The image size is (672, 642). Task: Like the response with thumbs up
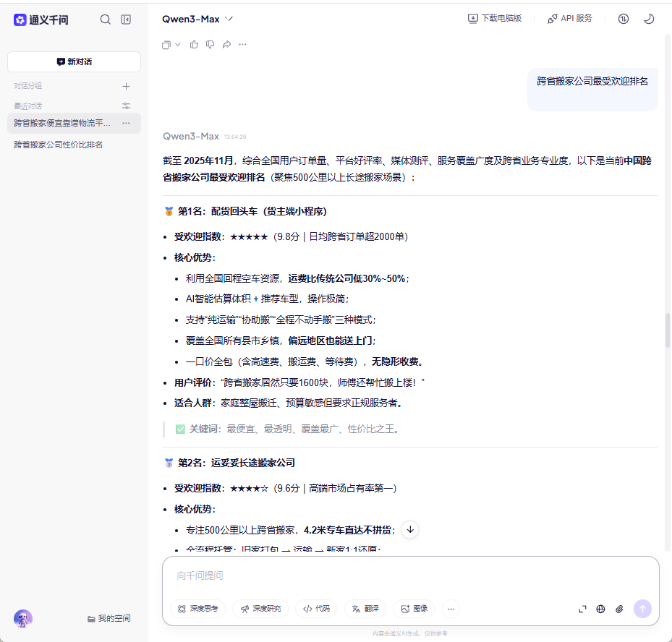(194, 45)
